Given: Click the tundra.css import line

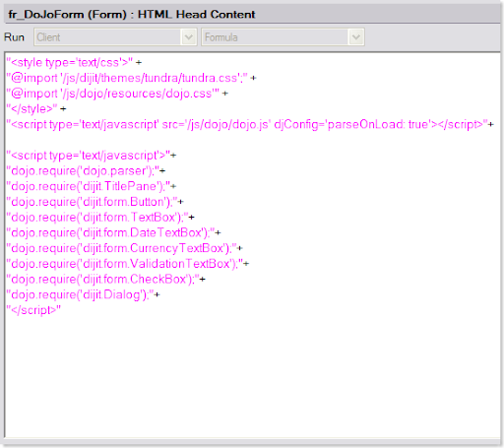Looking at the screenshot, I should coord(131,78).
